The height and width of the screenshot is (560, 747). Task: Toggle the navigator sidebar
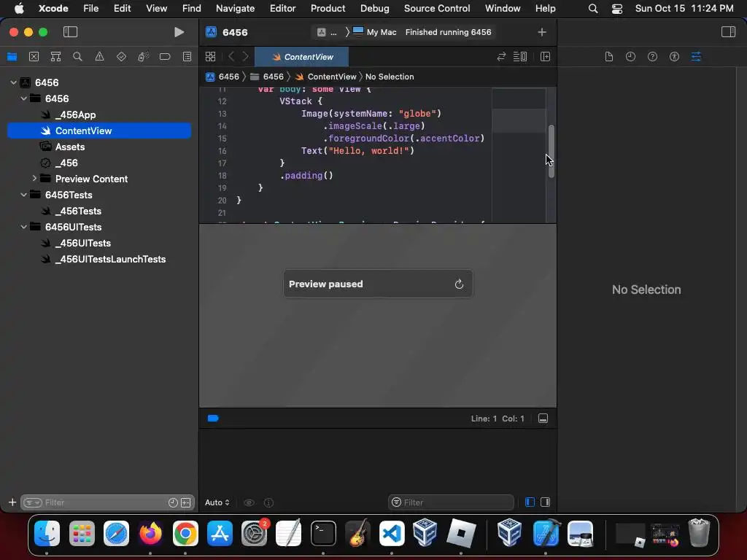pyautogui.click(x=70, y=32)
